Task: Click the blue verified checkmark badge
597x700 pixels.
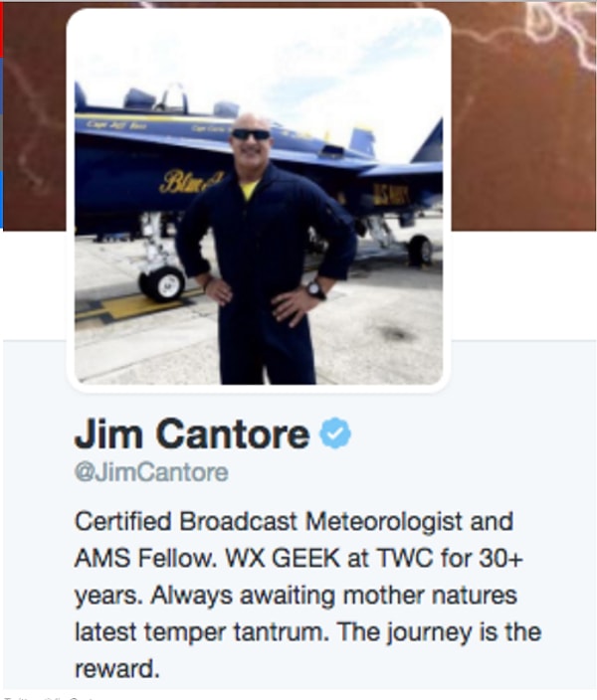Action: pos(335,434)
